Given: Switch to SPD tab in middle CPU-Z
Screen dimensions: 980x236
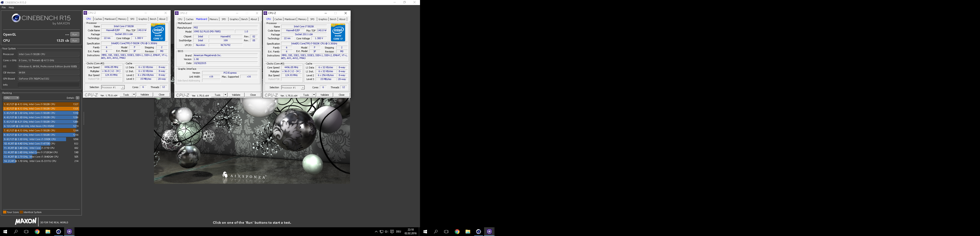Looking at the screenshot, I should coord(224,19).
